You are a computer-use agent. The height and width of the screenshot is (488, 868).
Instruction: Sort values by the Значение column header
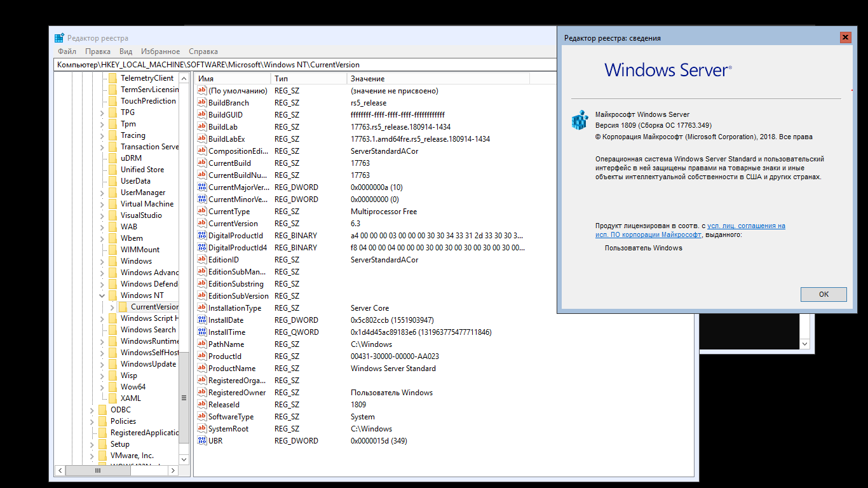pos(438,79)
